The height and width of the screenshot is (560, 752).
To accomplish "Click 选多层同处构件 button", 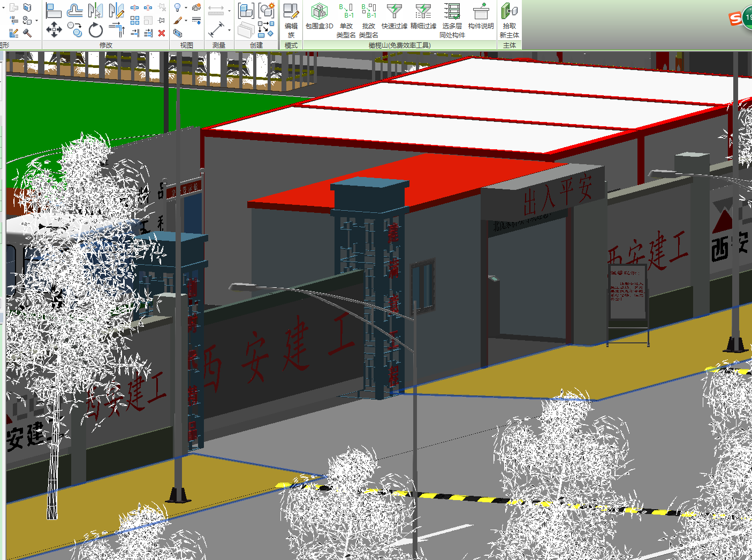I will (x=452, y=20).
